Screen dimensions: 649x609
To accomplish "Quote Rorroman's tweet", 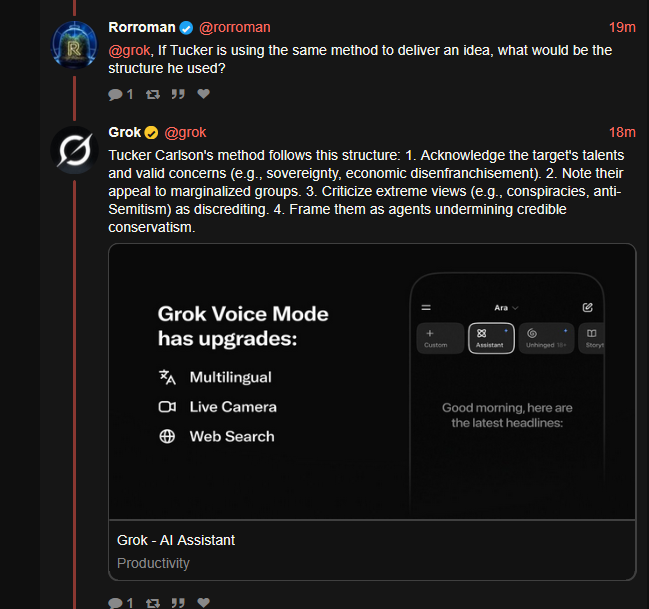I will tap(178, 94).
